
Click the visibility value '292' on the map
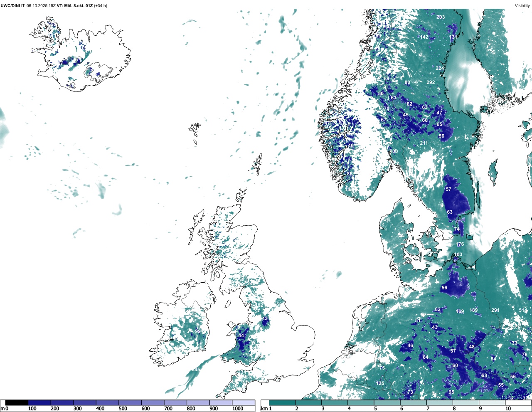431,82
